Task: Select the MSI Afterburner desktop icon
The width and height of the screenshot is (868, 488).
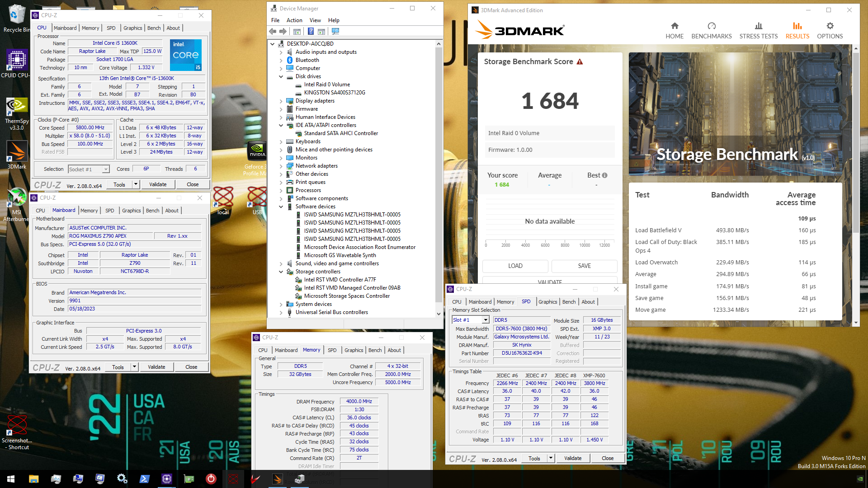Action: 17,205
